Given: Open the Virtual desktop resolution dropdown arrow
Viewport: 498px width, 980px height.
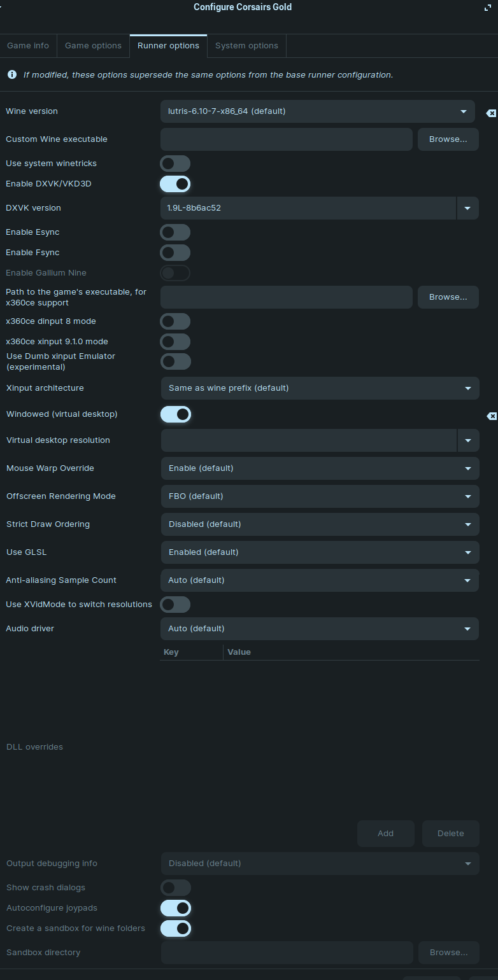Looking at the screenshot, I should 468,440.
